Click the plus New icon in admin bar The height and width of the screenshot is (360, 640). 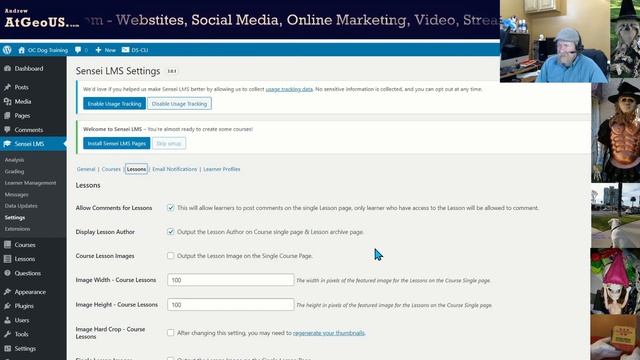point(98,50)
